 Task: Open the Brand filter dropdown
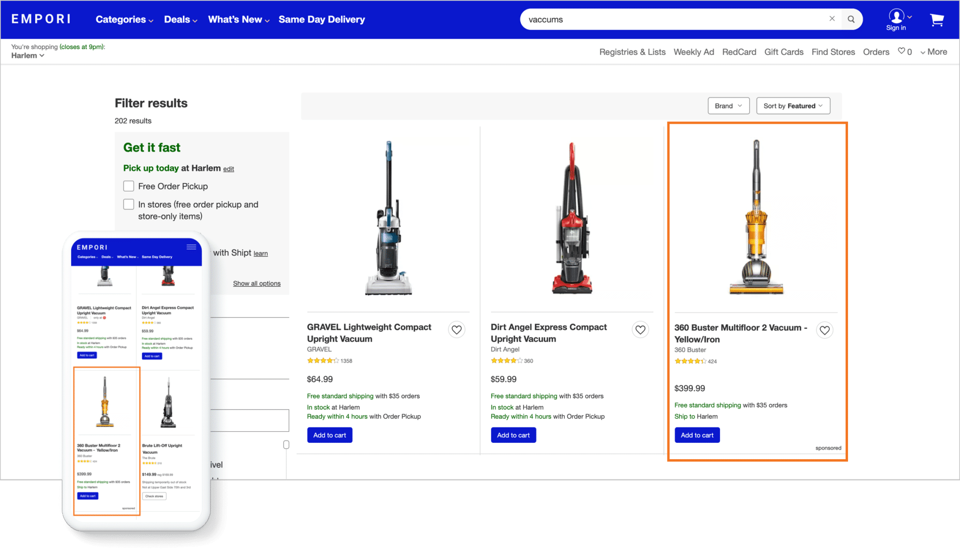728,106
